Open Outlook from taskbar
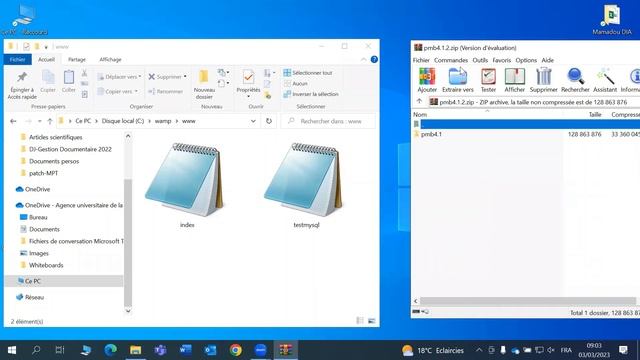 [x=210, y=350]
